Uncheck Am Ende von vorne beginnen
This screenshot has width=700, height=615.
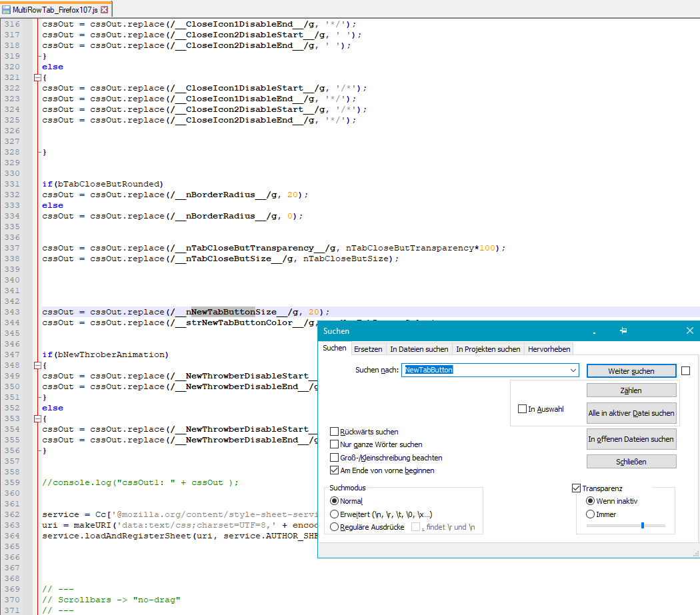tap(335, 470)
